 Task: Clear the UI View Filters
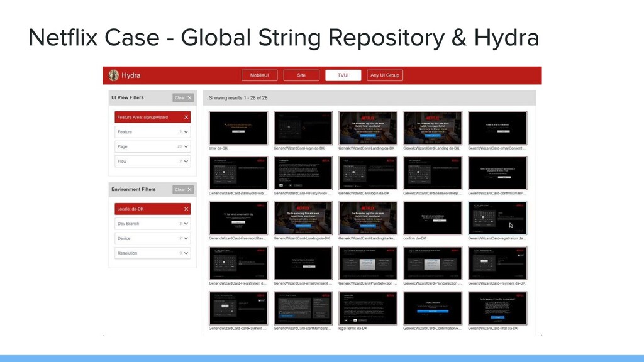click(x=183, y=97)
